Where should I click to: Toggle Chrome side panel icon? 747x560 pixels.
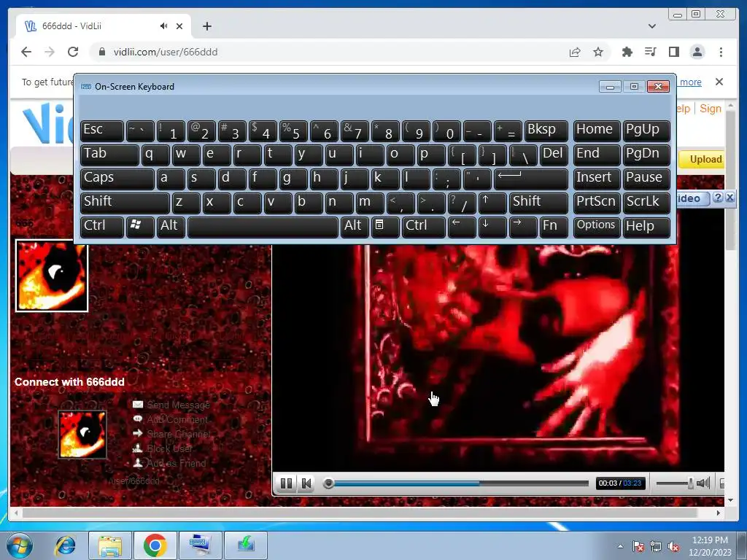[x=673, y=52]
